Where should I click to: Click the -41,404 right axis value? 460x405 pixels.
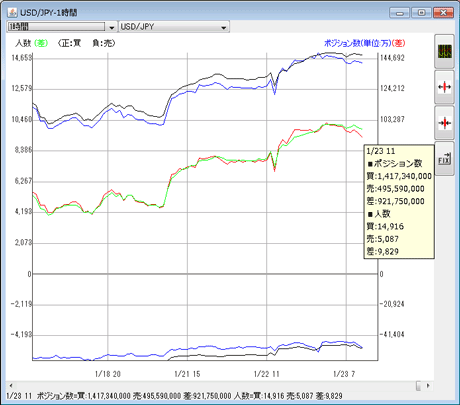click(392, 334)
